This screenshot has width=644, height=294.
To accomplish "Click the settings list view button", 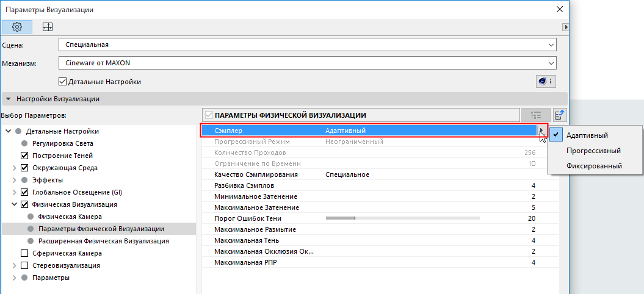I will point(535,115).
